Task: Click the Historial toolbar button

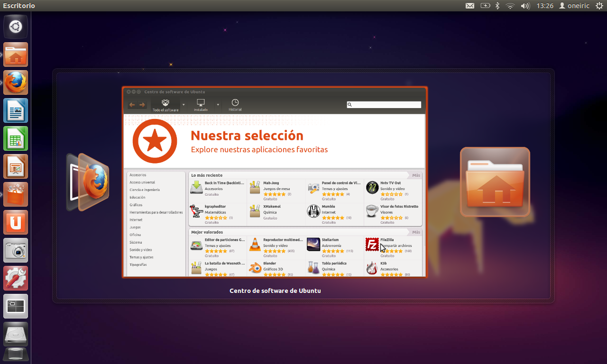Action: click(235, 105)
